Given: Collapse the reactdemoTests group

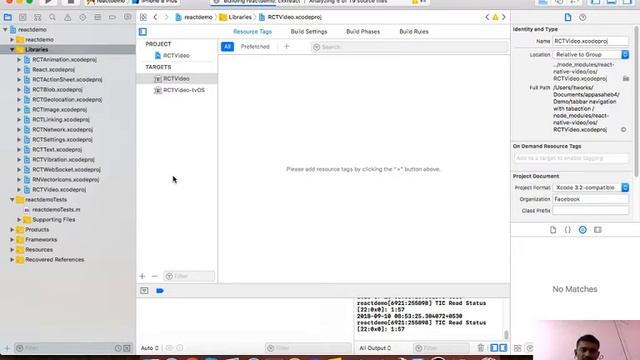Looking at the screenshot, I should tap(12, 200).
